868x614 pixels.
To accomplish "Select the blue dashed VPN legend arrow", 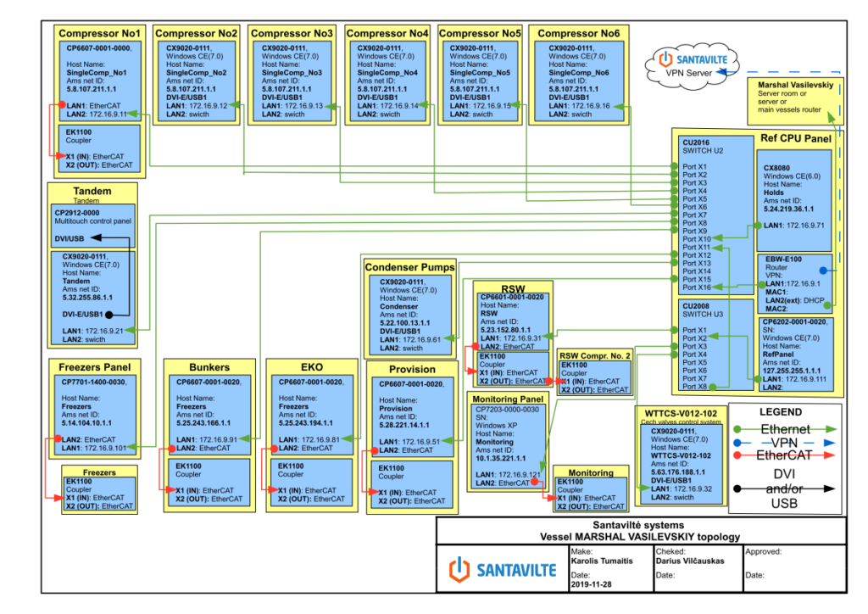I will click(x=785, y=443).
